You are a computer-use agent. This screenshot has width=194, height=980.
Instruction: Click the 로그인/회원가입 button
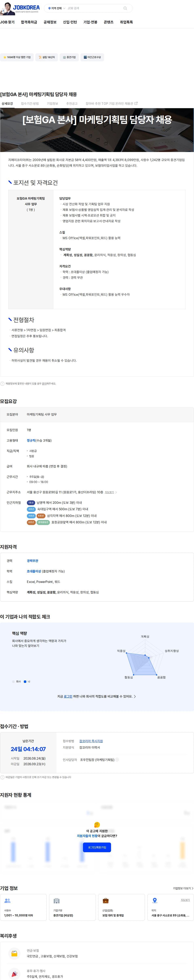tap(97, 847)
